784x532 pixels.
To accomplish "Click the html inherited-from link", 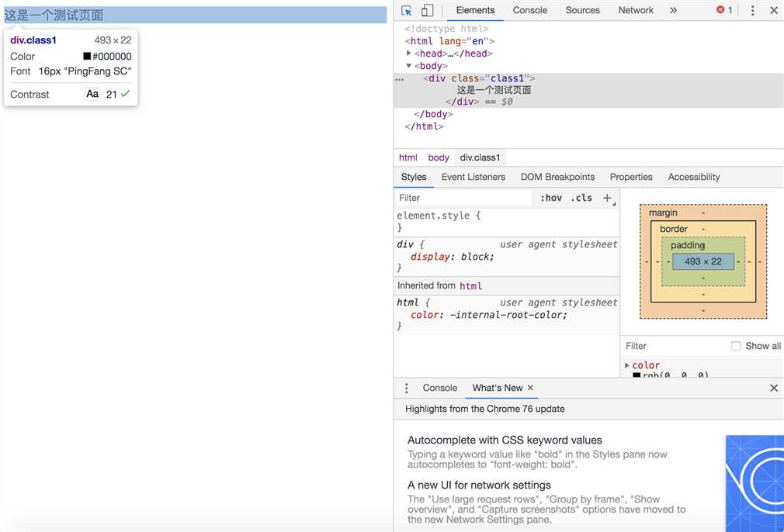I will click(470, 285).
